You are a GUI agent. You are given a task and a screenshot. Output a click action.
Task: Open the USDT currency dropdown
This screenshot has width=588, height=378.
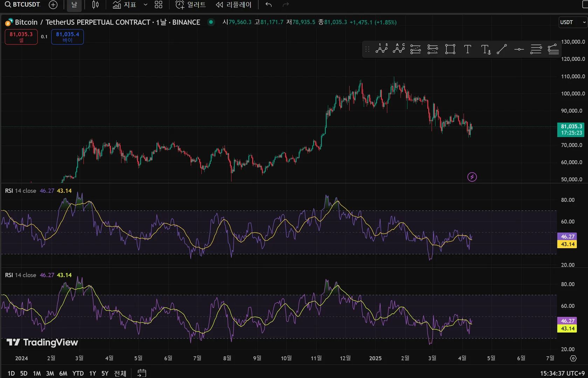[573, 22]
